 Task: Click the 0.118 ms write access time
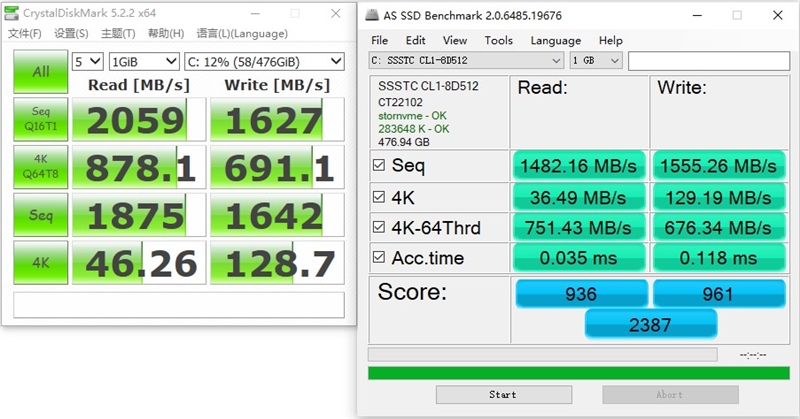point(719,258)
